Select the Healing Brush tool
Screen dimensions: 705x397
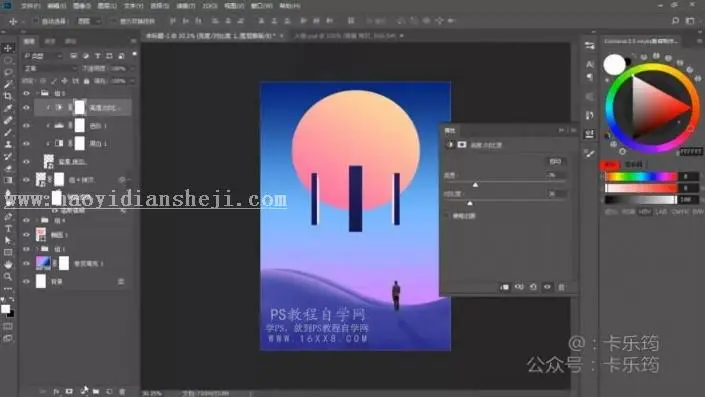pyautogui.click(x=8, y=120)
